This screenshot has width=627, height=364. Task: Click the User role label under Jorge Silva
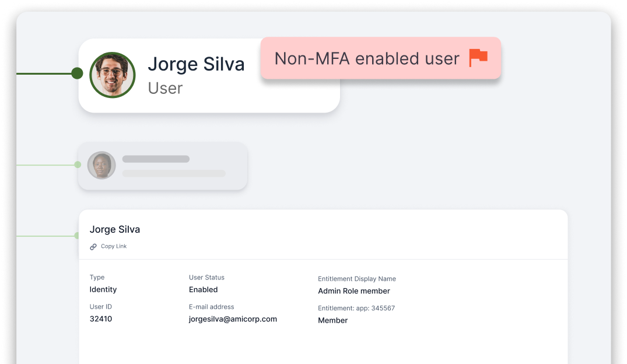(x=165, y=88)
